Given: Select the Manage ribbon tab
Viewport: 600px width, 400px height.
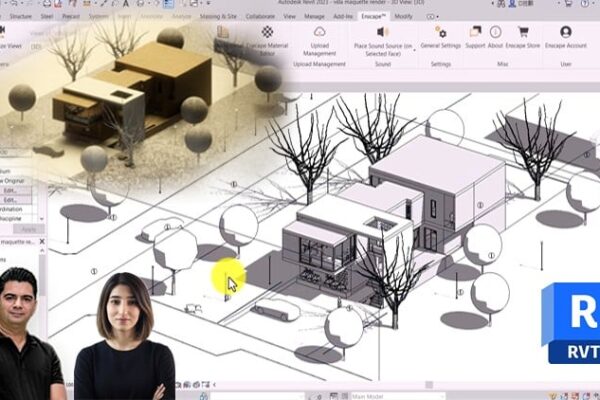Looking at the screenshot, I should [x=314, y=16].
